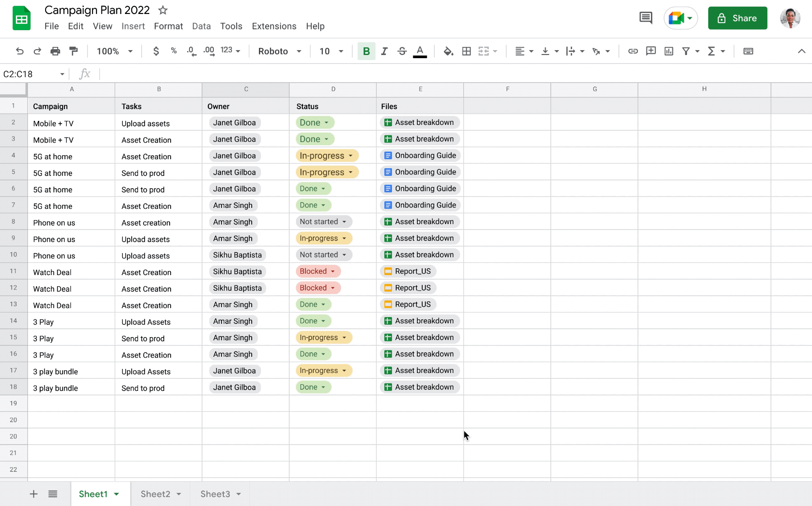Screen dimensions: 812x506
Task: Open text rotation options
Action: click(601, 51)
